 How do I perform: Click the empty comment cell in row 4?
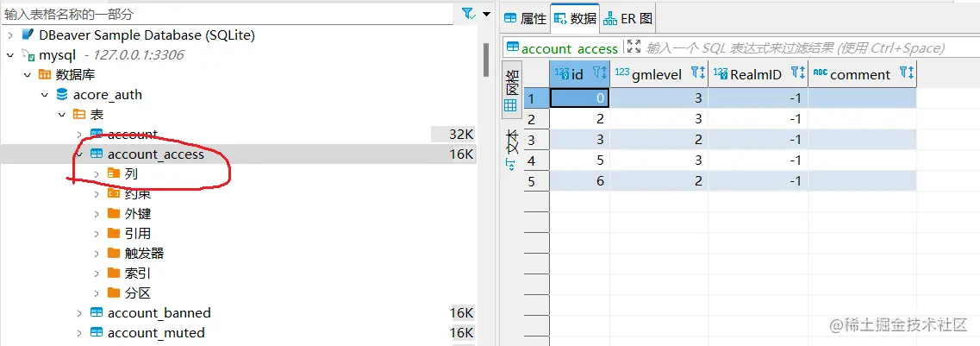pyautogui.click(x=863, y=160)
